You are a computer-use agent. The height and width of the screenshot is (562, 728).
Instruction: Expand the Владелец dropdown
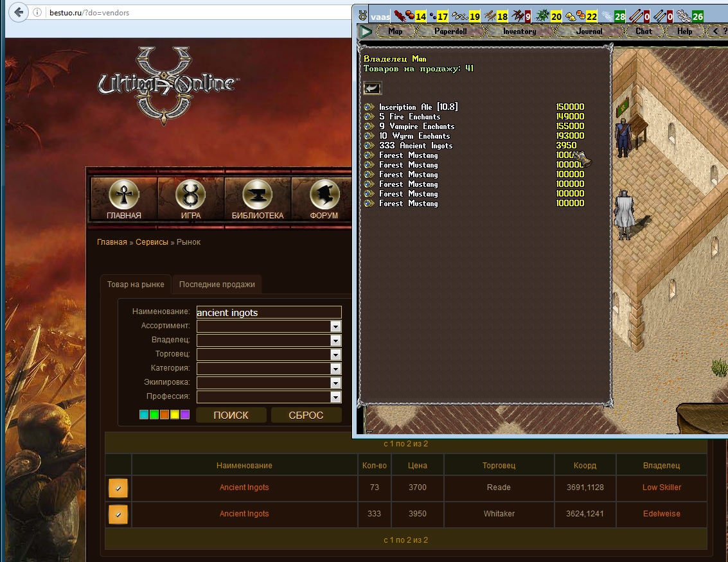pos(335,340)
